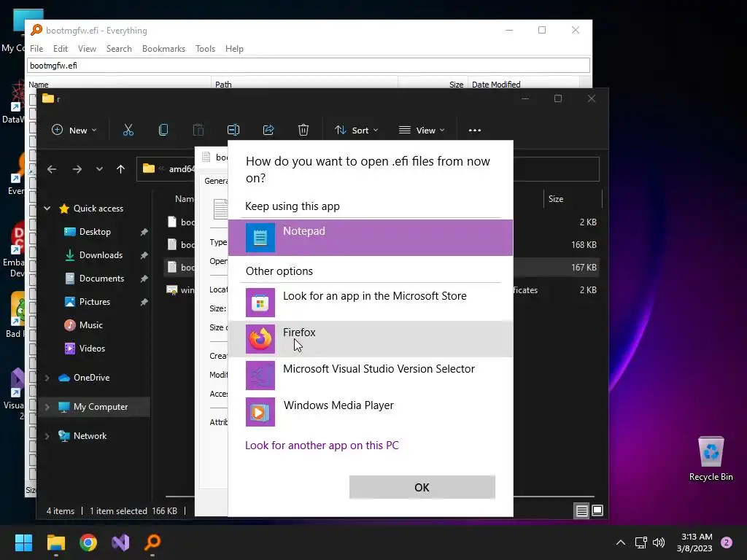
Task: Open Everything search from the taskbar
Action: (152, 542)
